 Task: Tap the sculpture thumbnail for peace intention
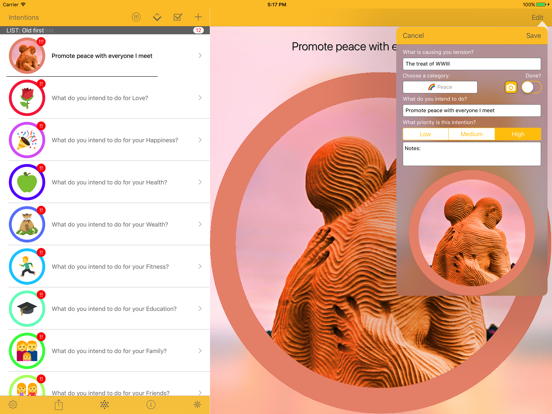click(27, 56)
